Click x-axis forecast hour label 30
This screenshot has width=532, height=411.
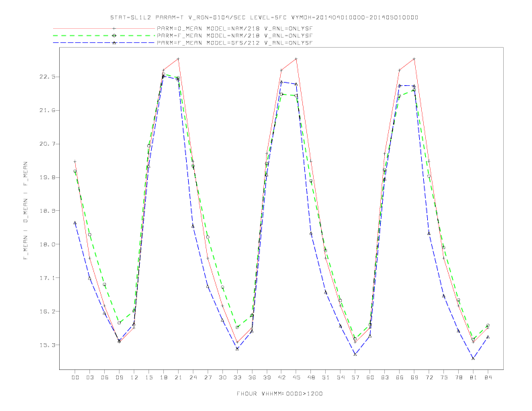[222, 377]
